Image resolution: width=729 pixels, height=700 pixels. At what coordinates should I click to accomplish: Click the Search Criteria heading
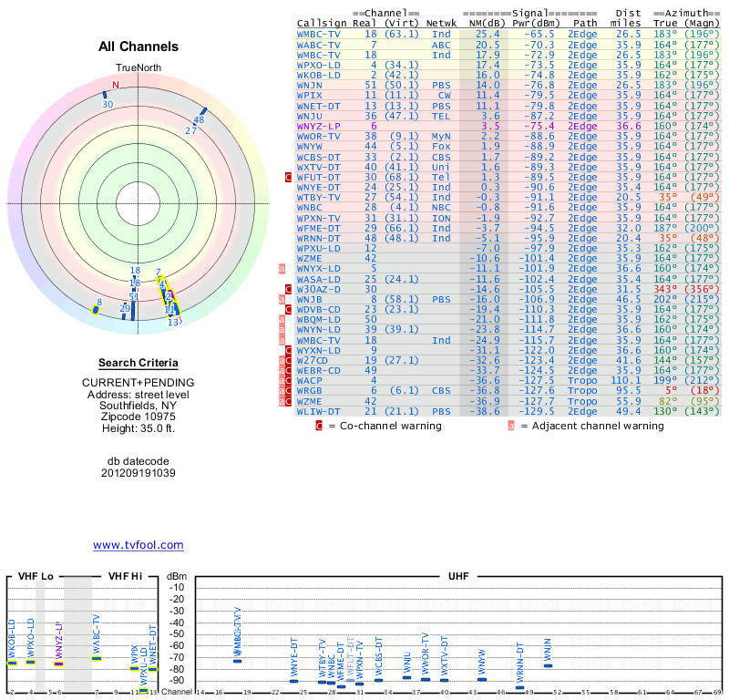click(x=138, y=363)
